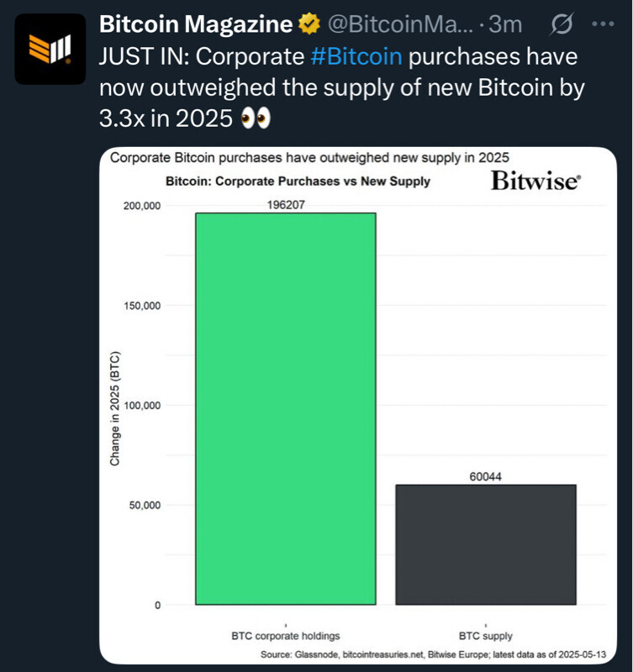This screenshot has width=633, height=672.
Task: Click the Bitcoin Magazine profile avatar
Action: point(50,50)
